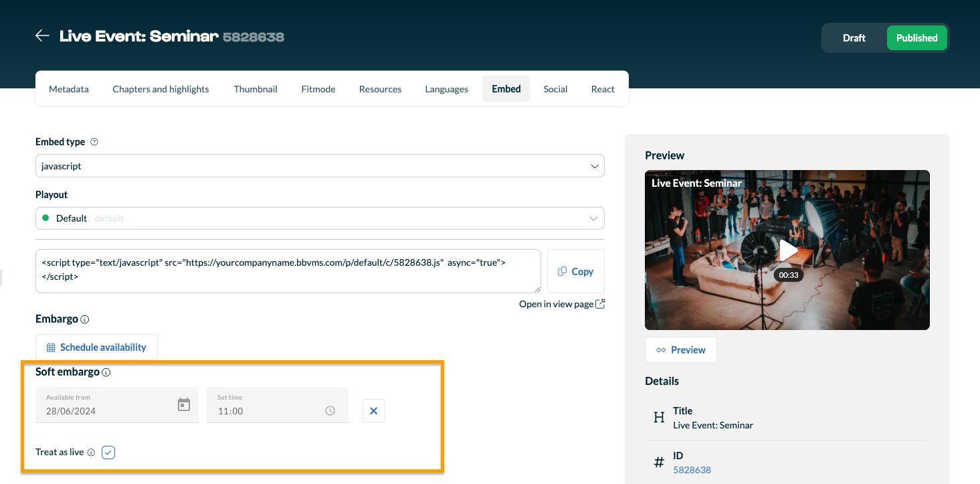The width and height of the screenshot is (980, 484).
Task: Open the Languages tab
Action: pos(446,89)
